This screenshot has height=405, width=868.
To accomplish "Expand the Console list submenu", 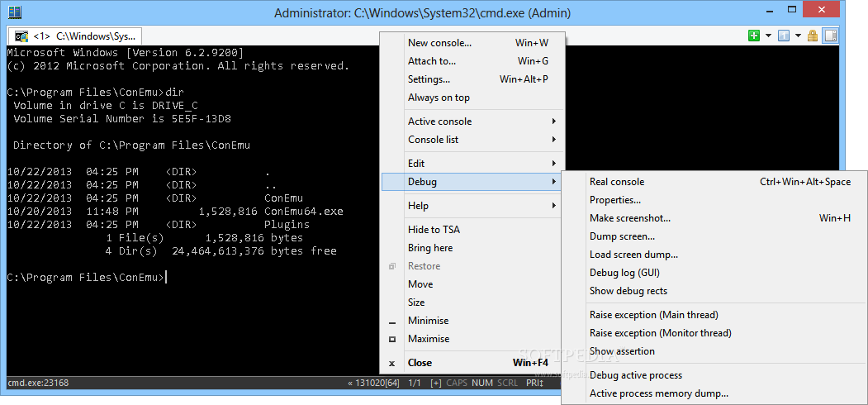I will coord(472,140).
